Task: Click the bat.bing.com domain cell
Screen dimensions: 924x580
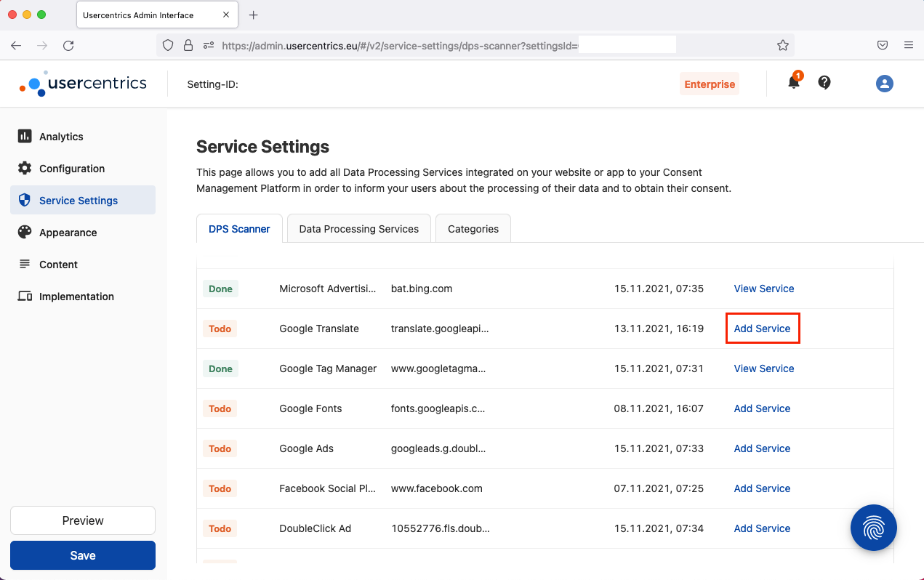Action: [x=422, y=289]
